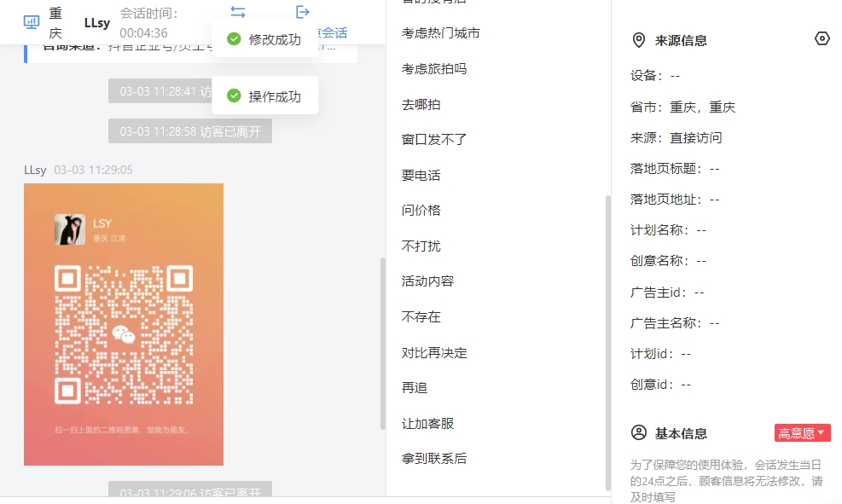The height and width of the screenshot is (504, 842).
Task: Click the LLsy visitor name in header
Action: (x=97, y=22)
